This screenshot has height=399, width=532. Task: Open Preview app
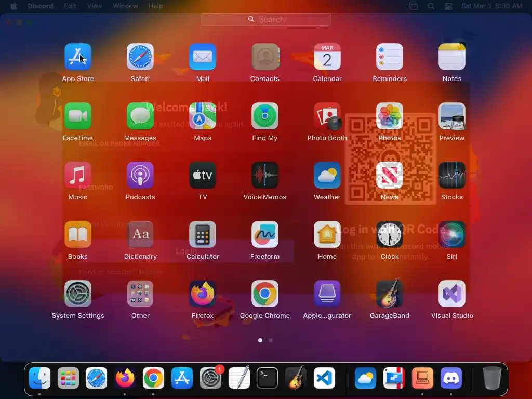452,116
